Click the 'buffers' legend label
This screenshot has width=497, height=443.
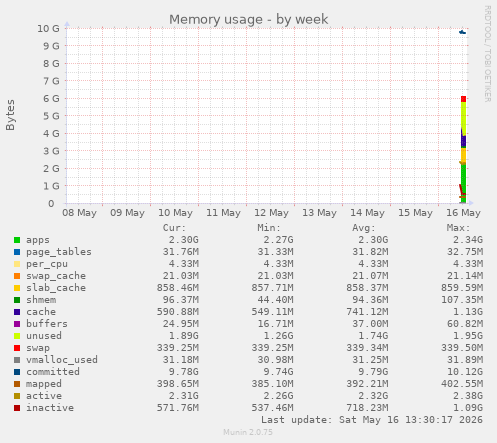[47, 324]
